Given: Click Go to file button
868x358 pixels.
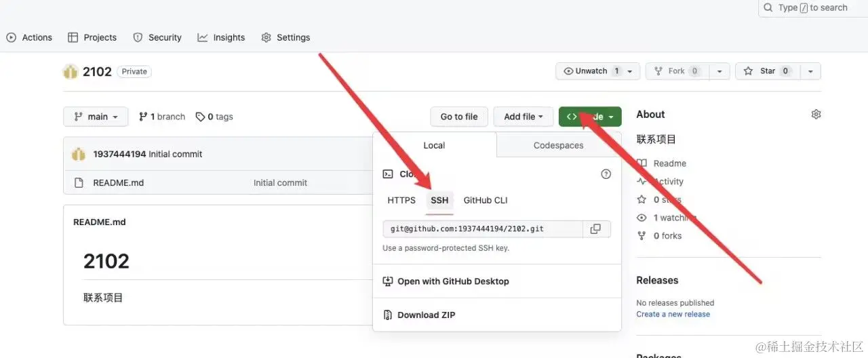Looking at the screenshot, I should [x=459, y=117].
